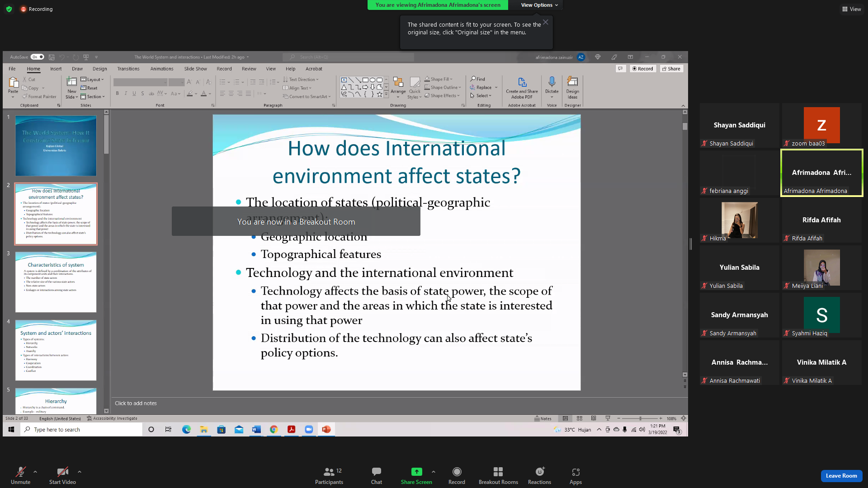Open the Design ribbon tab
Viewport: 868px width, 488px height.
point(100,69)
